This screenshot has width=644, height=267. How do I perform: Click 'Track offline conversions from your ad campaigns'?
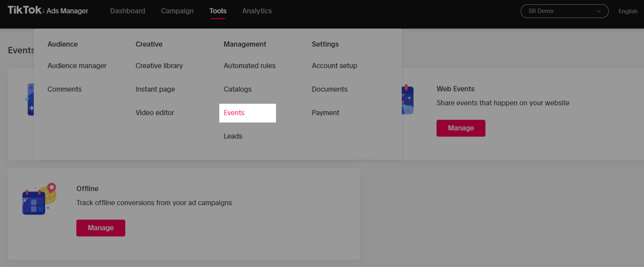154,203
